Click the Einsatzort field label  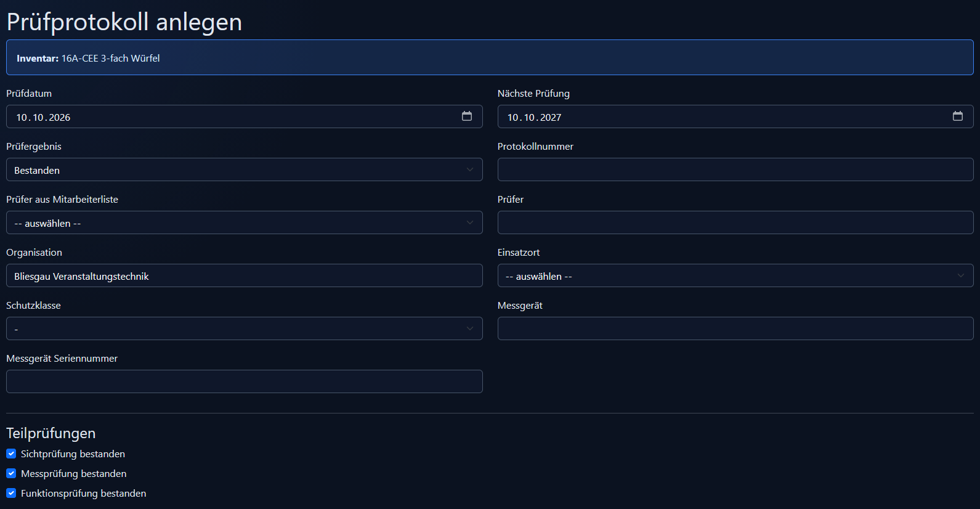(519, 252)
